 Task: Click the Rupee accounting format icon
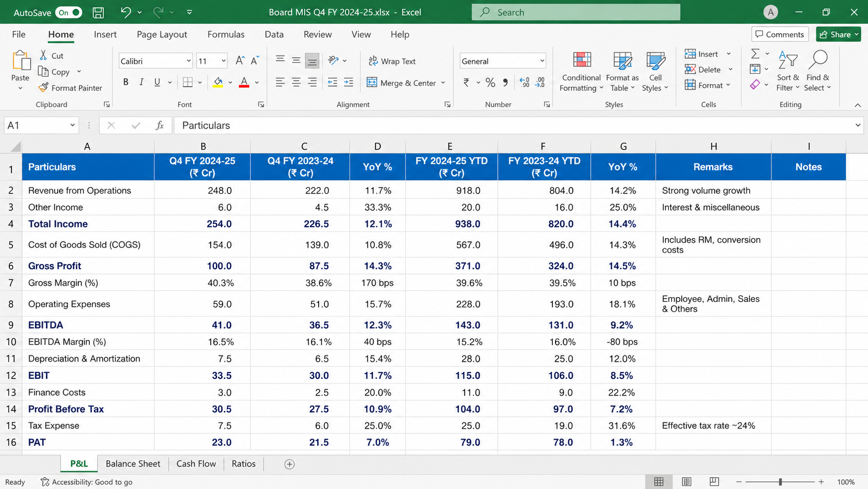point(466,82)
